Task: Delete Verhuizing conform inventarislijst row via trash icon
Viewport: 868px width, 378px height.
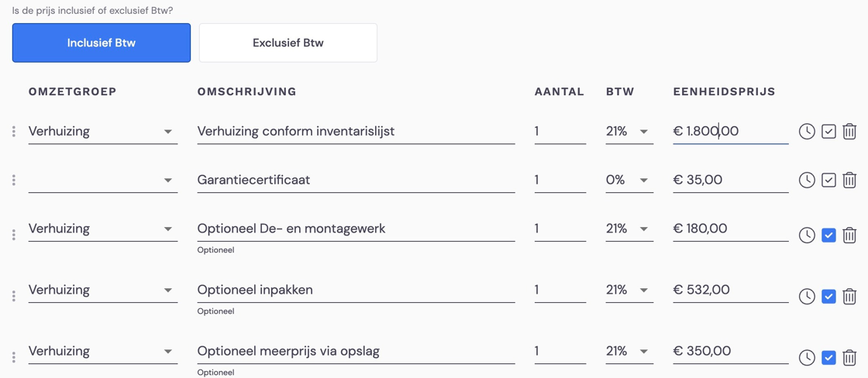Action: coord(849,132)
